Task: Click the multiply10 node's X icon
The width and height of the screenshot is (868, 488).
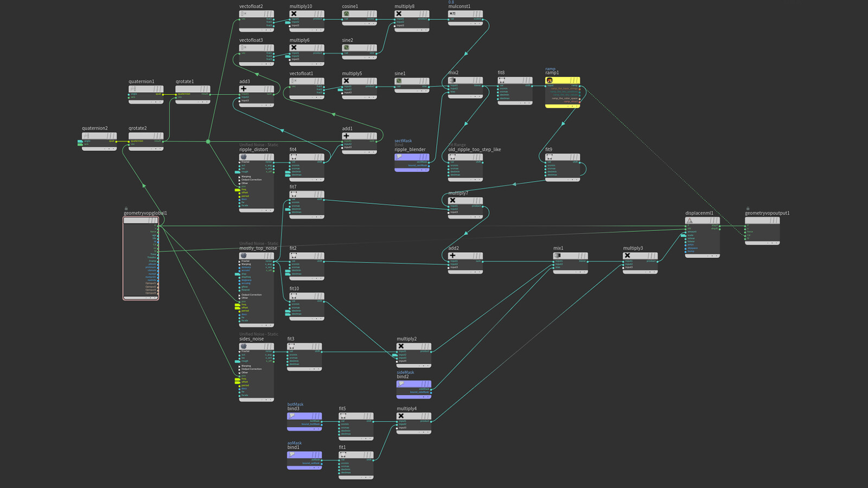Action: (x=293, y=14)
